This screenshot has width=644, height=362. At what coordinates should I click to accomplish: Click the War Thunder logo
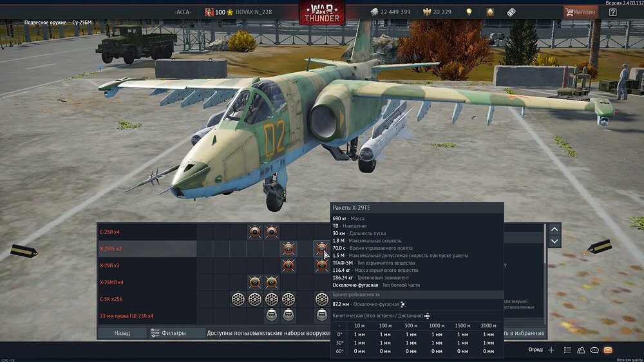(x=322, y=13)
